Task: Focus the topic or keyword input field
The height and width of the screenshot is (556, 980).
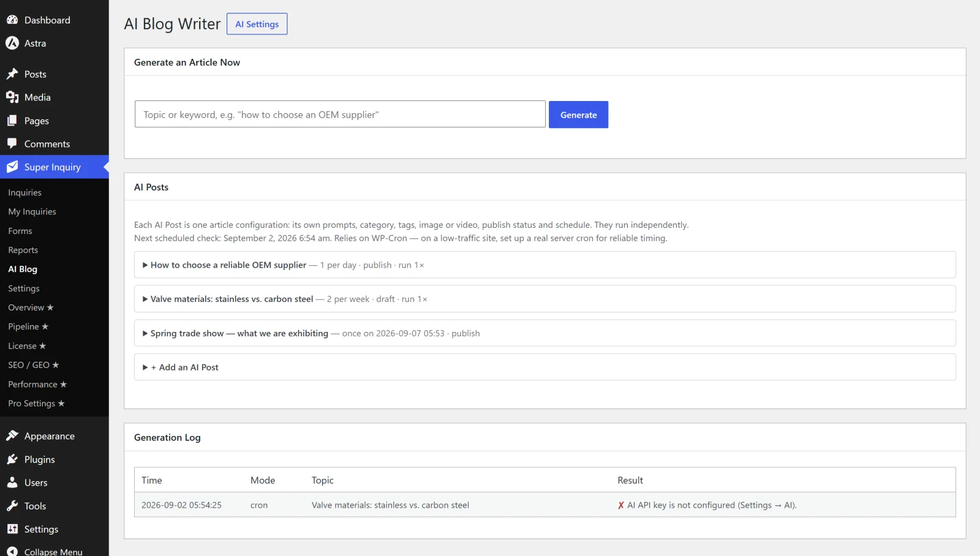Action: point(340,114)
